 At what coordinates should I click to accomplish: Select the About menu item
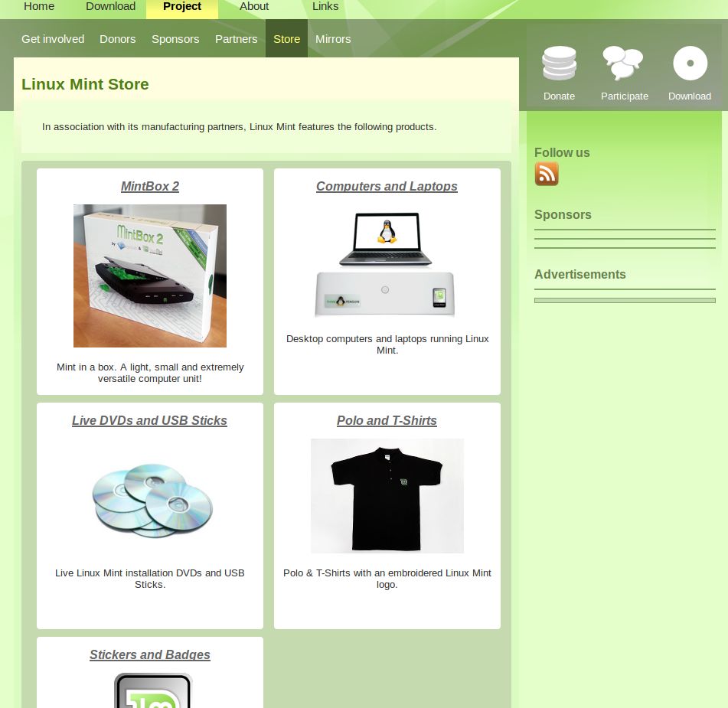pos(253,7)
